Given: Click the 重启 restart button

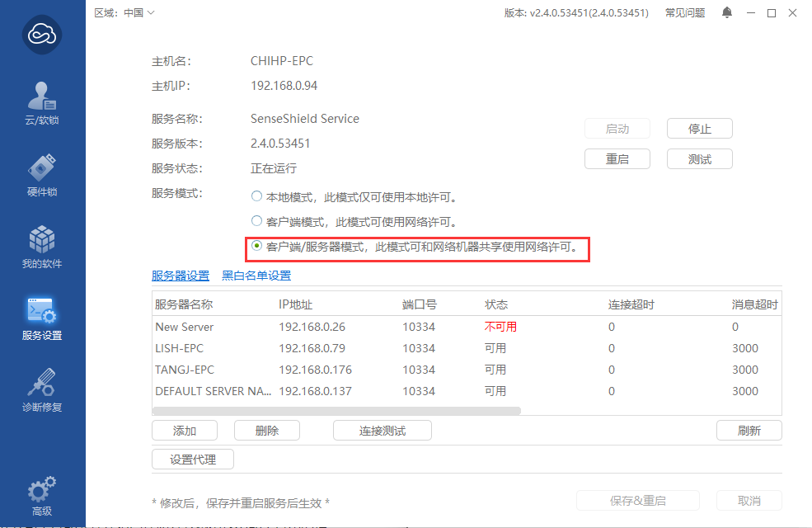Looking at the screenshot, I should pos(617,159).
